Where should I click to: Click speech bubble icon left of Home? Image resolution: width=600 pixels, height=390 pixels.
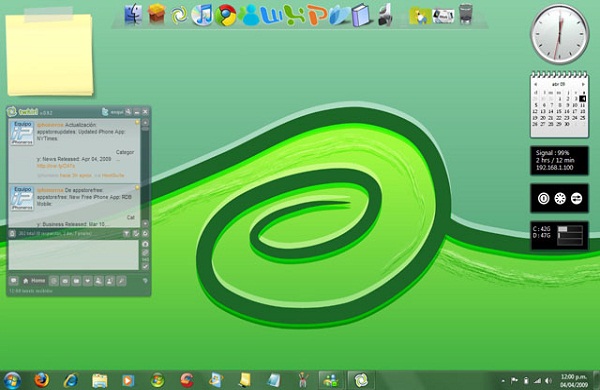[13, 281]
